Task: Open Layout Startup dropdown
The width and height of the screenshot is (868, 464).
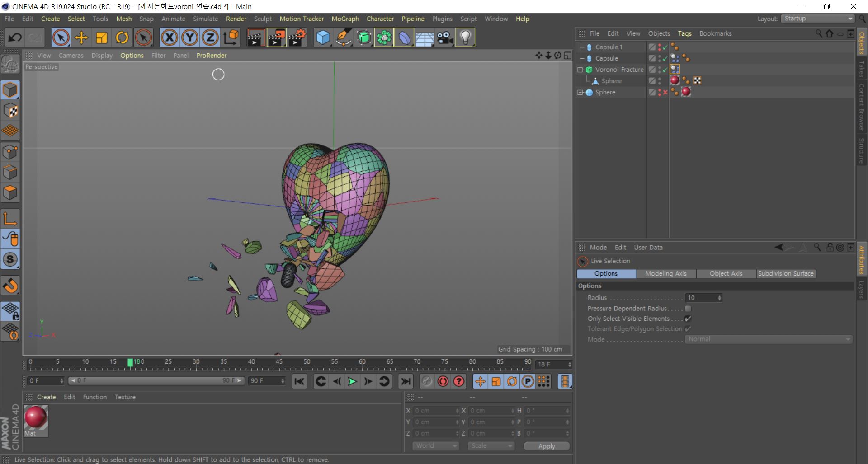Action: coord(818,19)
